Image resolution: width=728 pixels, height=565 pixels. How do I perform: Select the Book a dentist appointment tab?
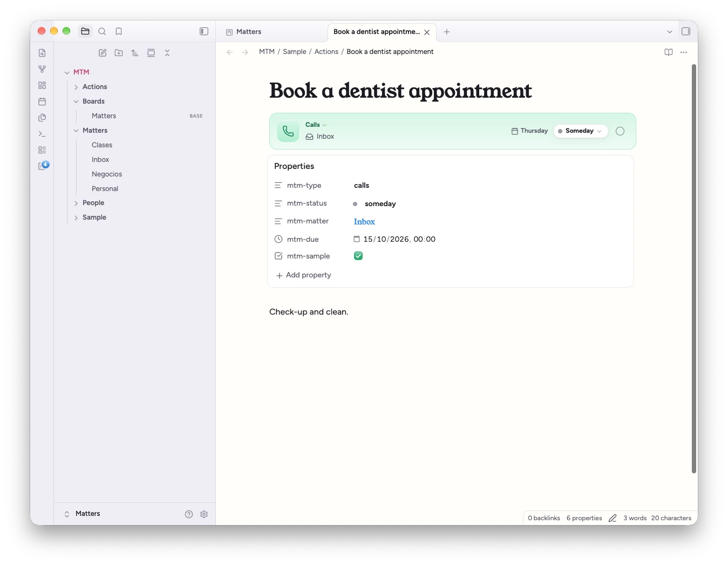pos(377,32)
